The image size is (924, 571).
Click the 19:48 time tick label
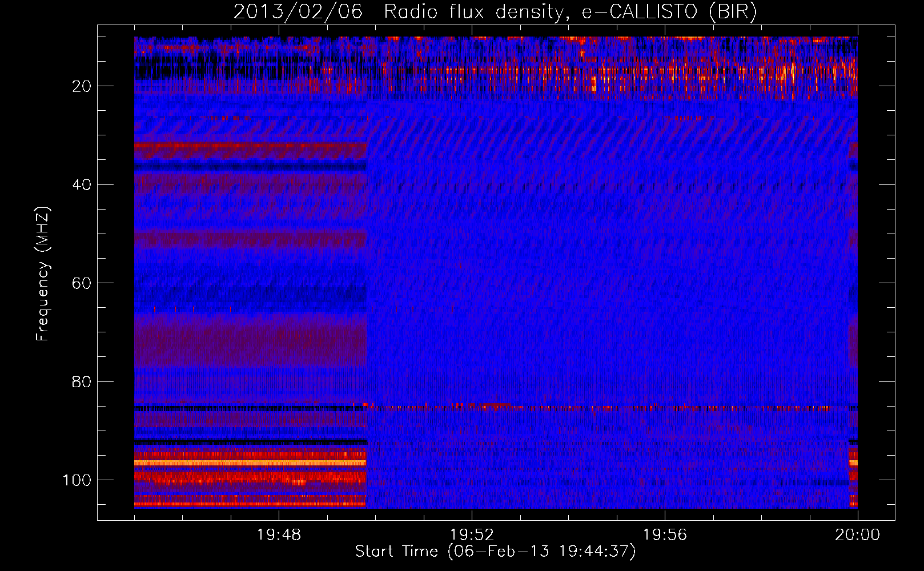tap(279, 535)
